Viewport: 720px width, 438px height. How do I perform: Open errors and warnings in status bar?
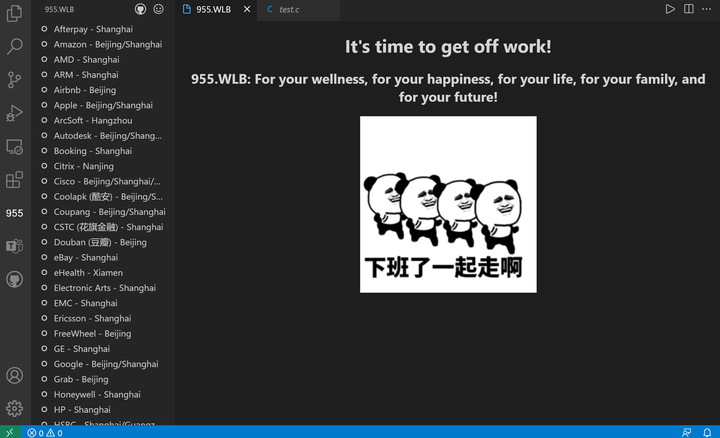click(x=46, y=432)
